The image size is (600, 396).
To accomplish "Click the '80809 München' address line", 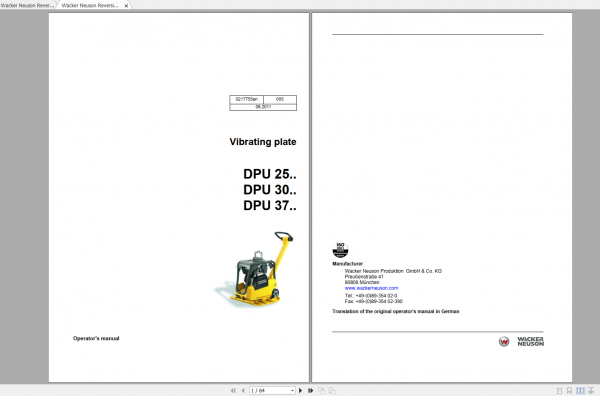I will pyautogui.click(x=362, y=282).
